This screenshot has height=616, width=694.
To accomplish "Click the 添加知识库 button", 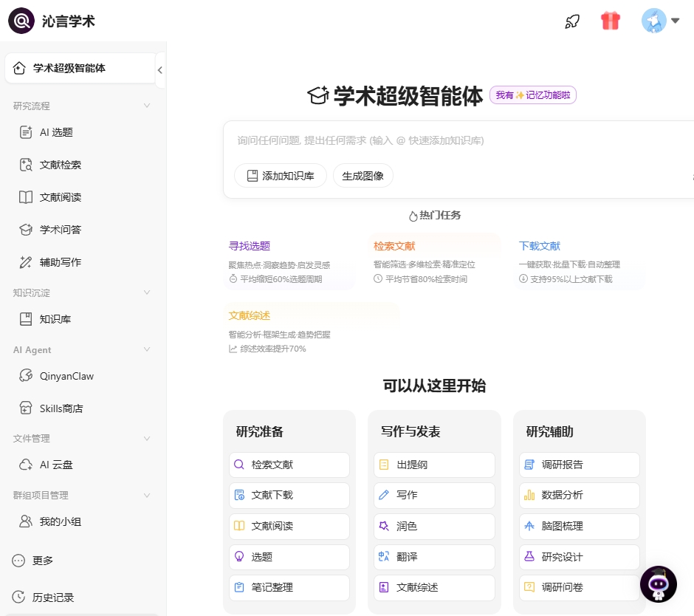I will point(280,176).
